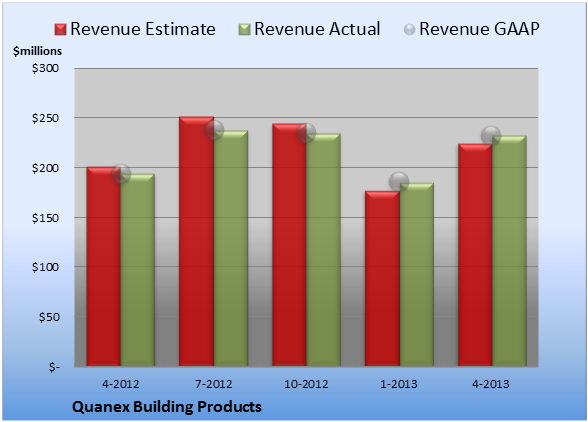Image resolution: width=588 pixels, height=422 pixels.
Task: Select the red estimate bar for 4-2013
Action: (475, 255)
